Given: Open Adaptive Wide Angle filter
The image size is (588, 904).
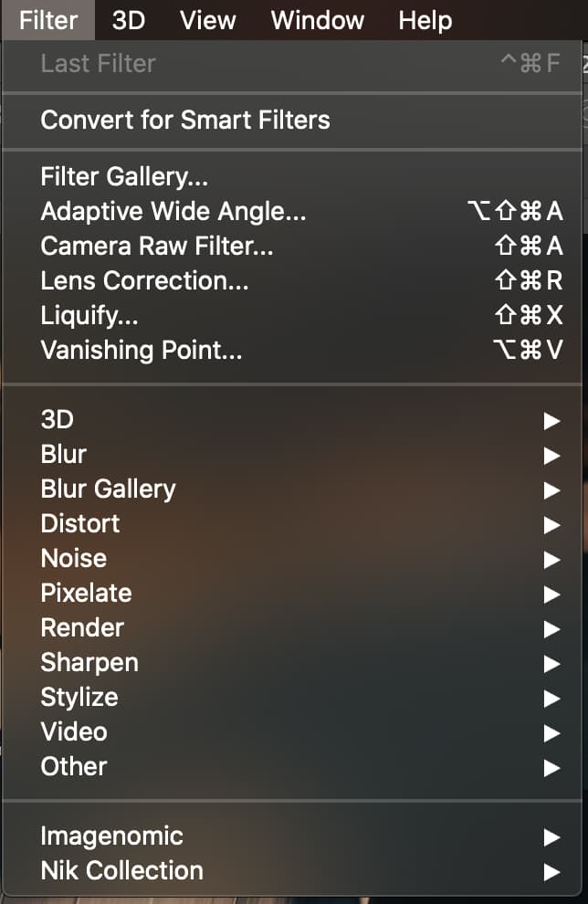Looking at the screenshot, I should tap(291, 211).
